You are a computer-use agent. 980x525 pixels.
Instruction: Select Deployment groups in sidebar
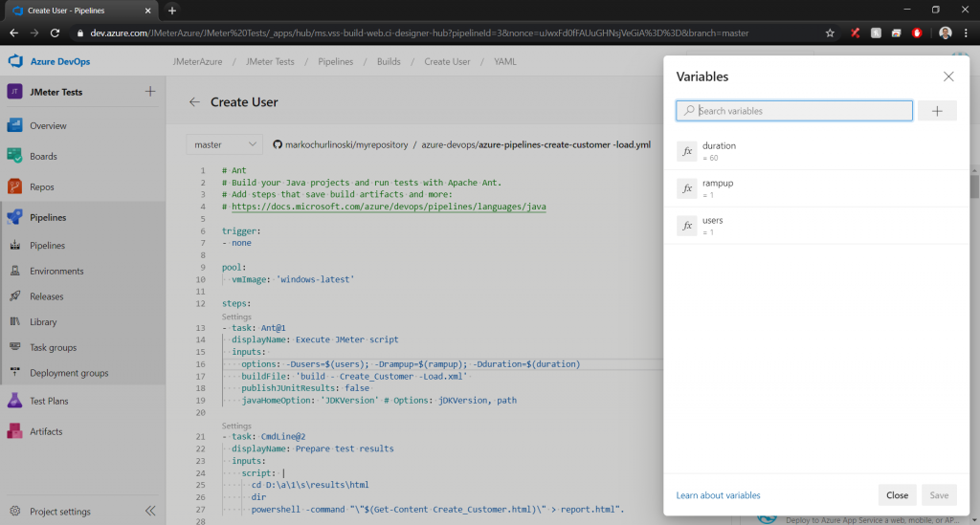tap(69, 373)
